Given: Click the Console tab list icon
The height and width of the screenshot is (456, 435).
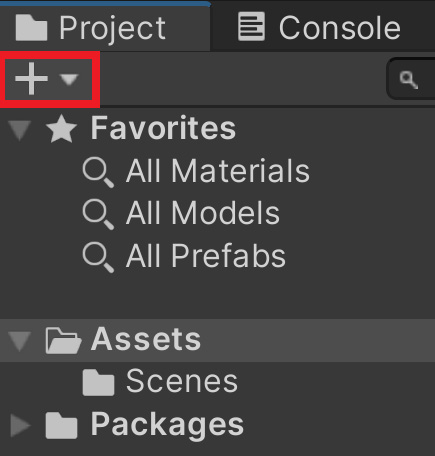Looking at the screenshot, I should [252, 27].
